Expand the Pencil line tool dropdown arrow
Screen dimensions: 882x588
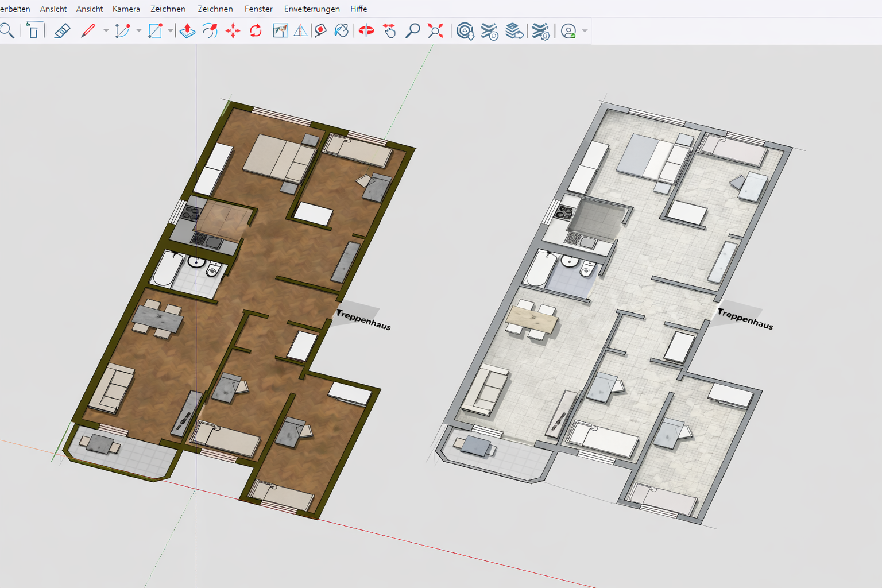(106, 30)
